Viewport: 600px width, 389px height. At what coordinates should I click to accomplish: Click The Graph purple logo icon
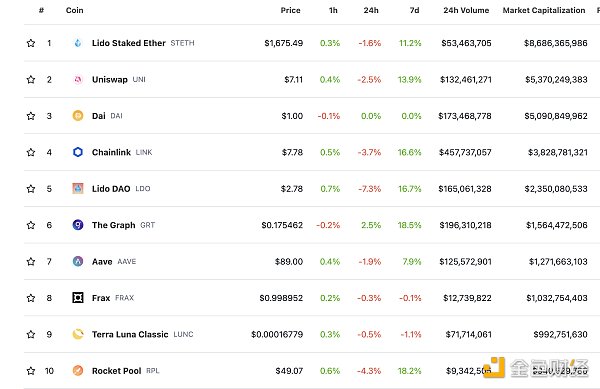tap(78, 225)
